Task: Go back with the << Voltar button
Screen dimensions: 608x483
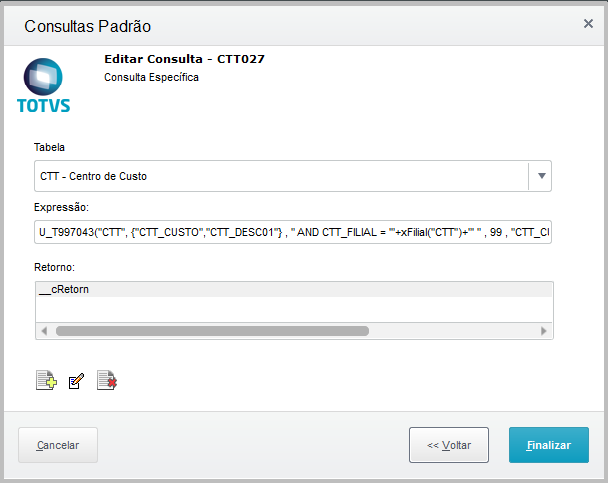Action: 449,445
